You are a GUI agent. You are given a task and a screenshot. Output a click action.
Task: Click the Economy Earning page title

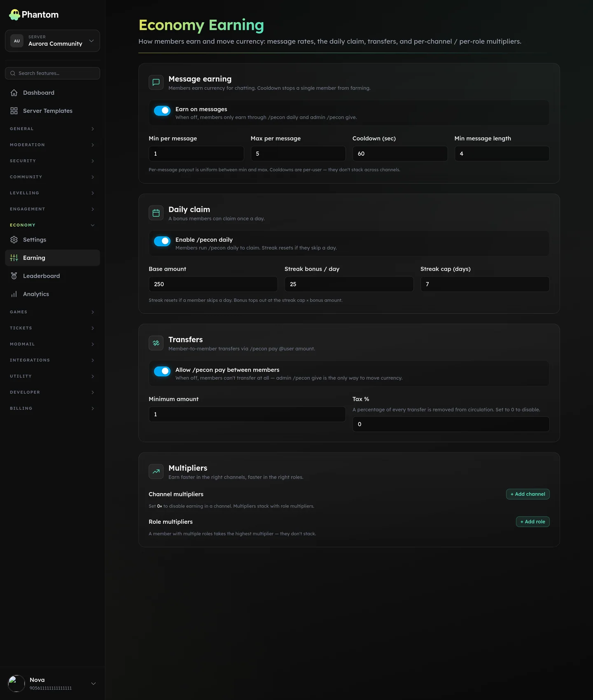click(201, 25)
